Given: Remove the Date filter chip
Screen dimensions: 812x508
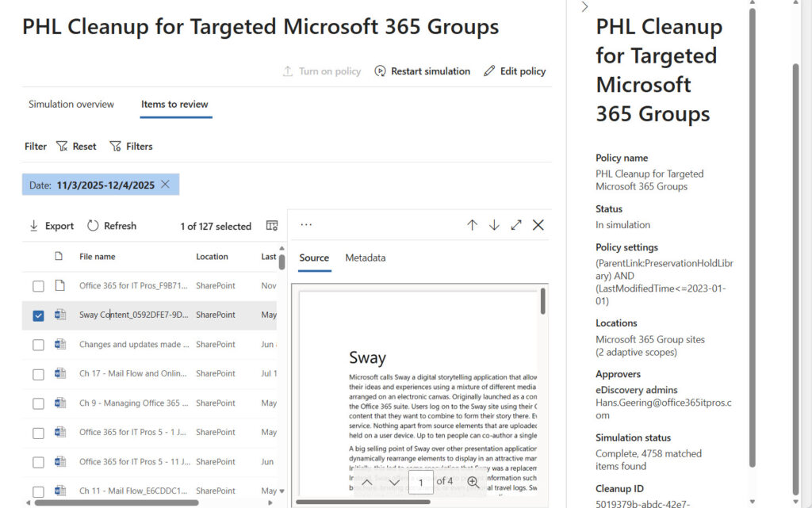Looking at the screenshot, I should [x=165, y=185].
